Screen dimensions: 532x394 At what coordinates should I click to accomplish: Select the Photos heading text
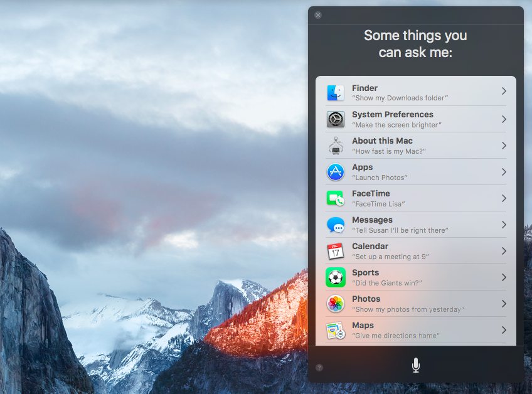pos(366,299)
